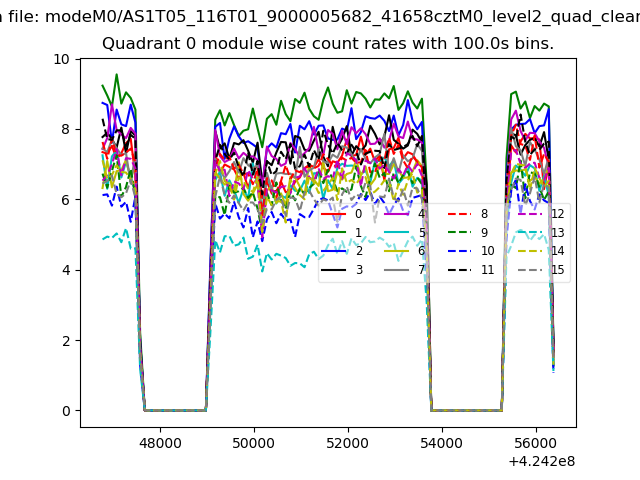Select the red dashed legend line for module 8
Image resolution: width=640 pixels, height=480 pixels.
(x=459, y=214)
